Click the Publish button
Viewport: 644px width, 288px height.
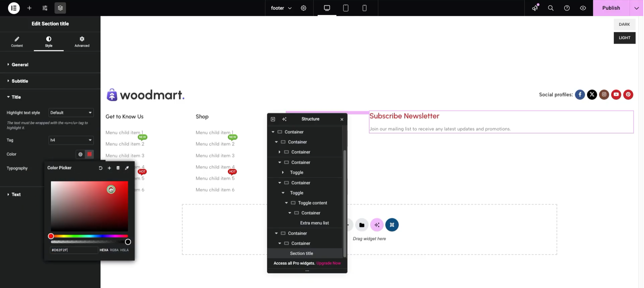pos(611,8)
